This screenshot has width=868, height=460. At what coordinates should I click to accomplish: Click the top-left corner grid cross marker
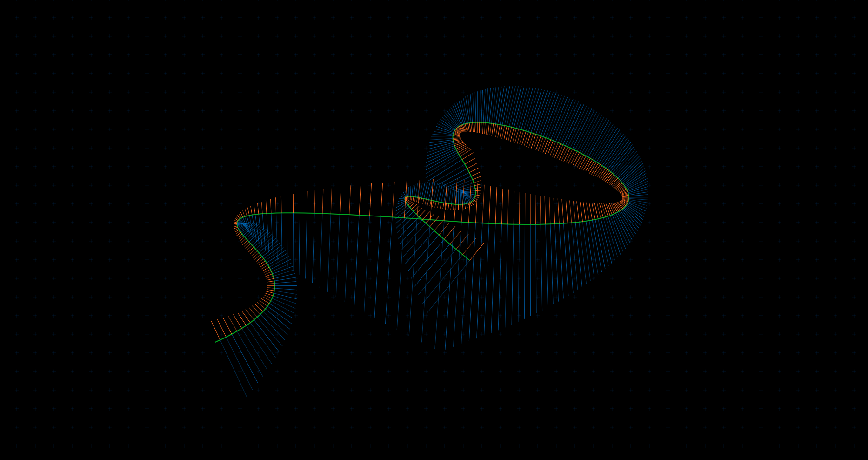pos(17,17)
